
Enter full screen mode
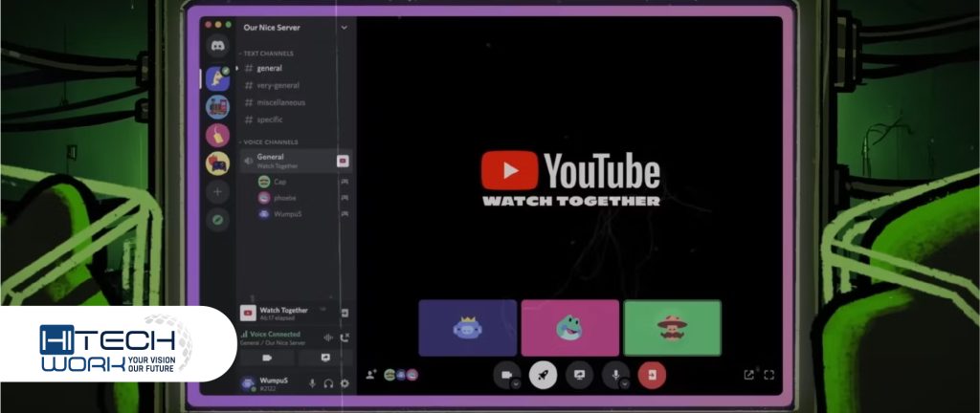click(769, 375)
